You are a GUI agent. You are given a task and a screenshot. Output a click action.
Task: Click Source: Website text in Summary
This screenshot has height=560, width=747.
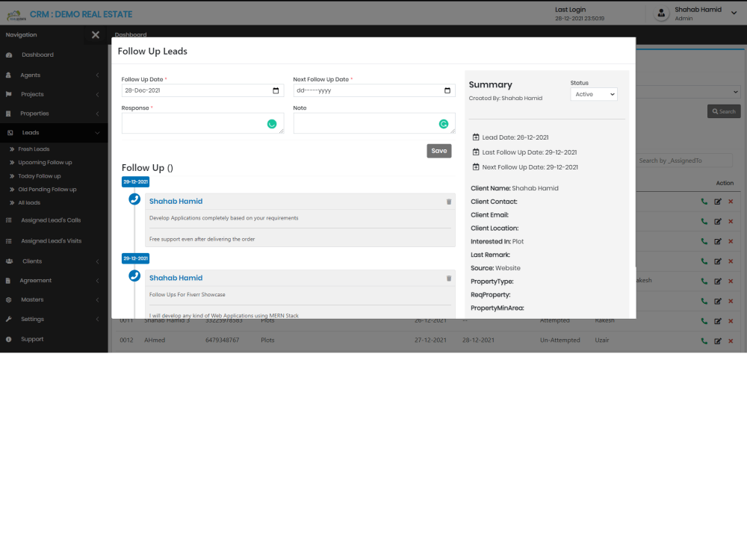[495, 268]
